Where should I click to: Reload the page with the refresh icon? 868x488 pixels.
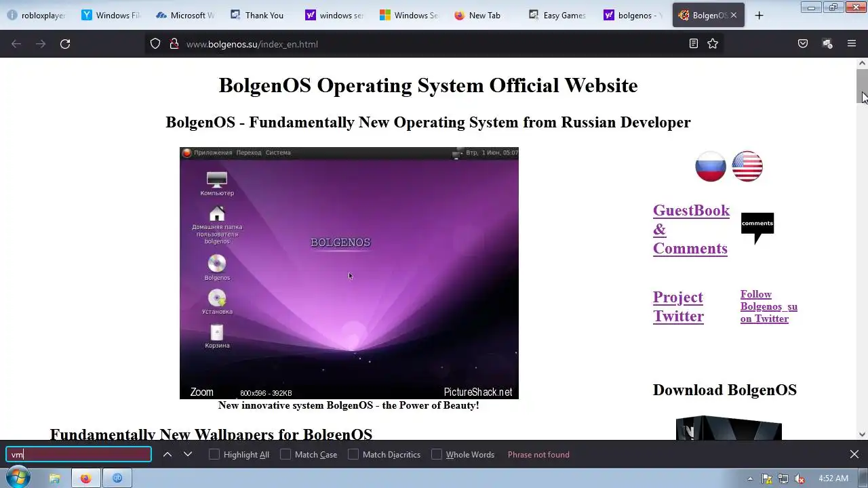click(x=65, y=44)
